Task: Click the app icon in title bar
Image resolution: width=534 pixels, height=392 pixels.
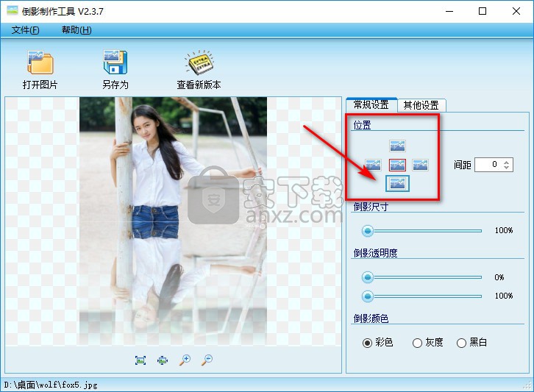Action: pos(13,10)
